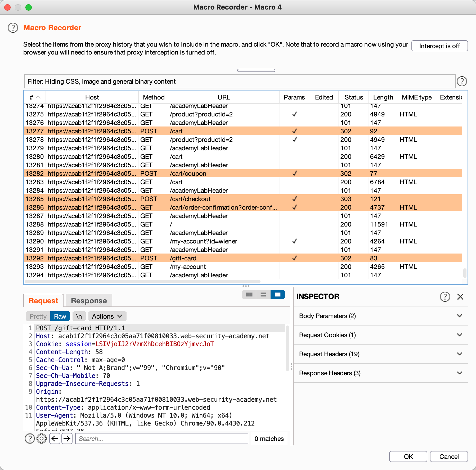
Task: Sort by URL column header
Action: click(x=224, y=97)
